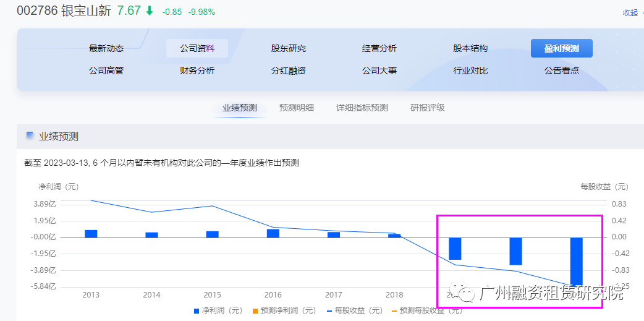Click the stock name 002786 银宝山新

[64, 11]
